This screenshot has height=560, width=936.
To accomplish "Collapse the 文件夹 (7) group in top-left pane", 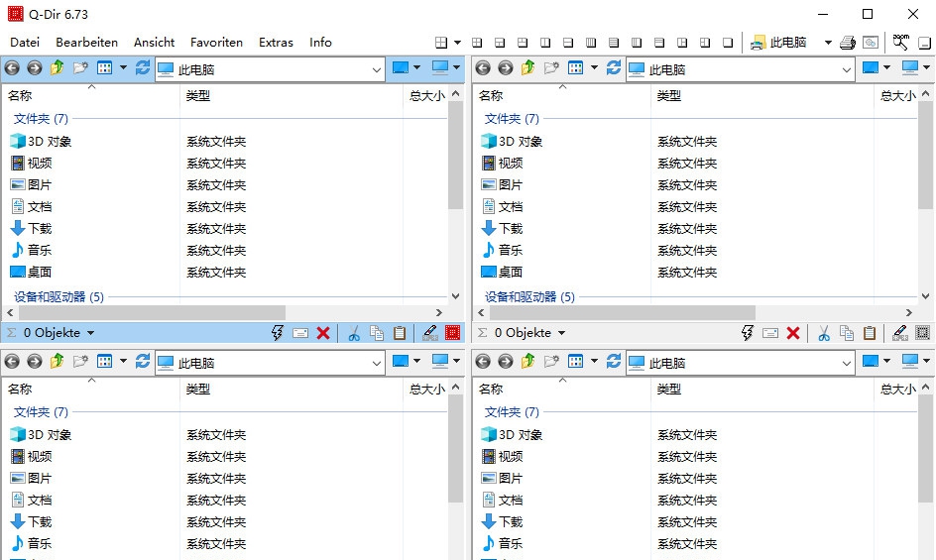I will 41,119.
